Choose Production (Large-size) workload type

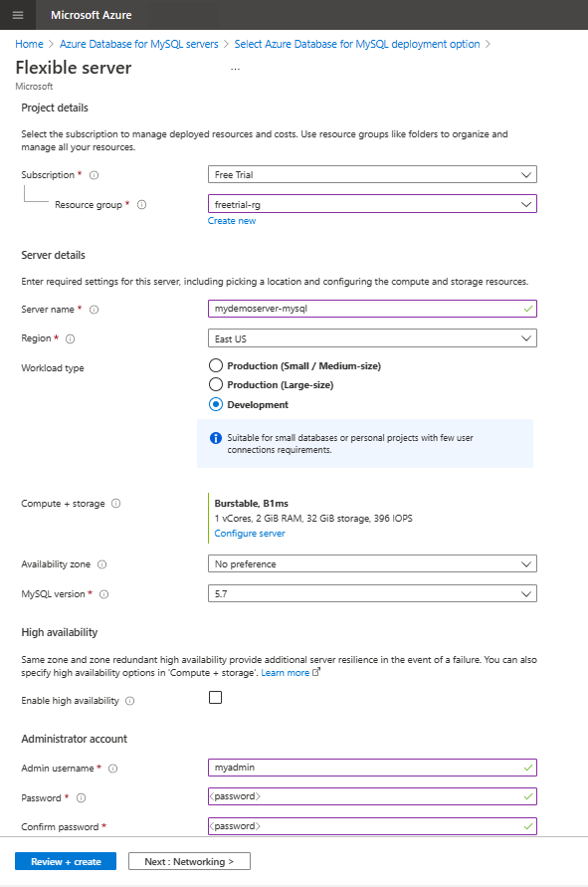coord(215,384)
